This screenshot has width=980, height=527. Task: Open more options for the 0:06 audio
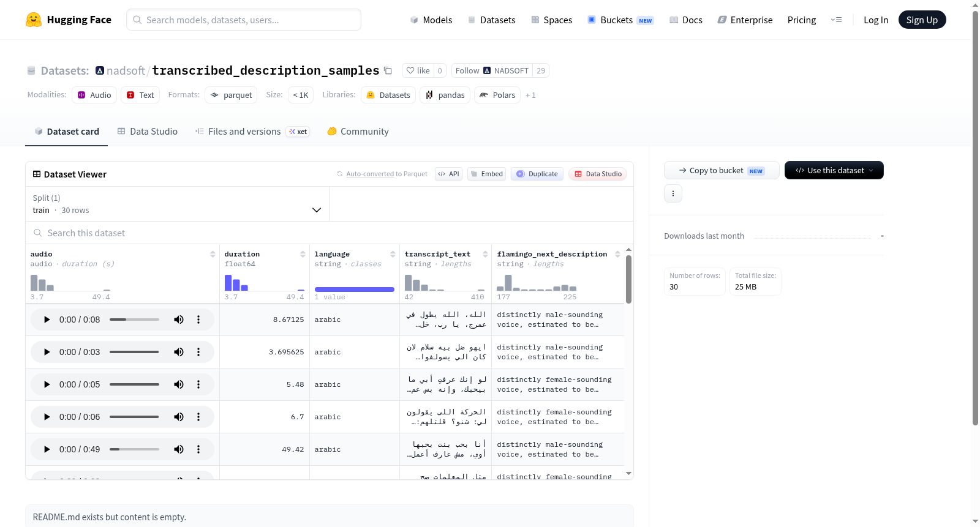click(x=198, y=417)
